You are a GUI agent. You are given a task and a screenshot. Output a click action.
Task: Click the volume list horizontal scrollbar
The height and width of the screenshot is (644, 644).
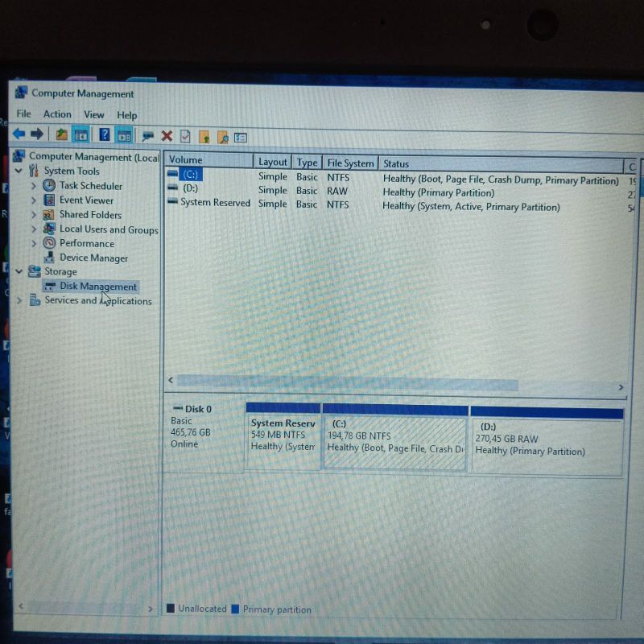pos(394,381)
